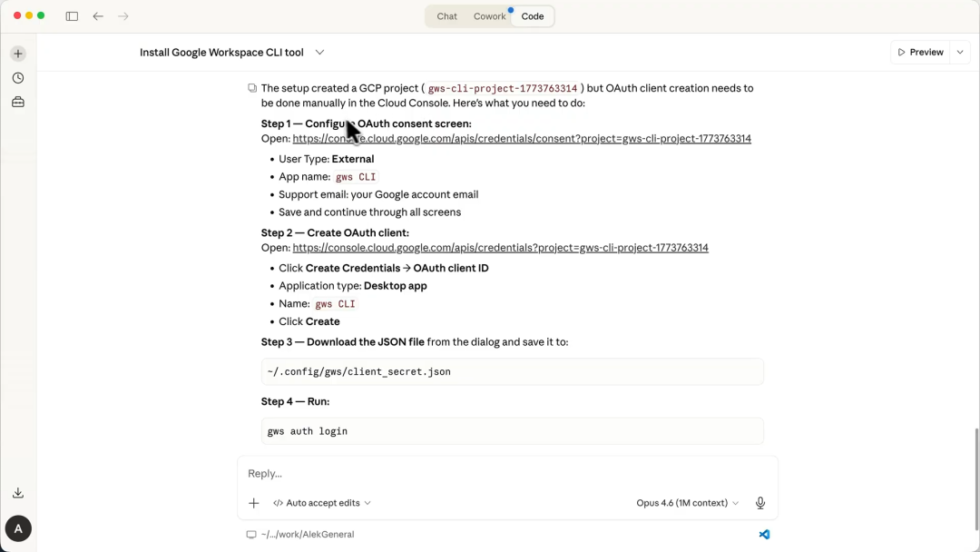Click the gws auth login code block
Viewport: 980px width, 552px height.
click(x=513, y=431)
